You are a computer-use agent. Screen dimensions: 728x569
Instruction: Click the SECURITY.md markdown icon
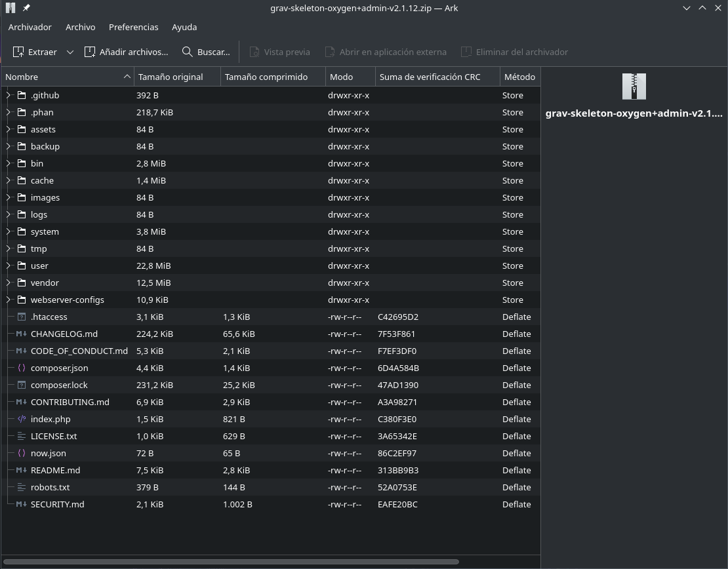click(x=22, y=505)
